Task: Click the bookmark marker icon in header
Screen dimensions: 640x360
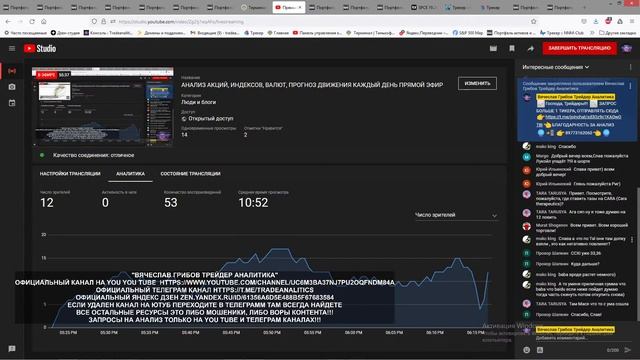Action: (x=512, y=49)
